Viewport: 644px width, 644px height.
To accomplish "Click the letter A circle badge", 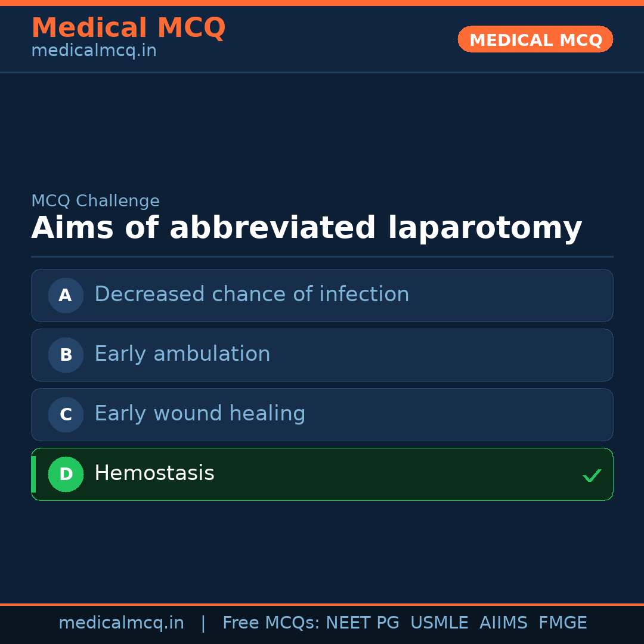I will click(x=66, y=295).
